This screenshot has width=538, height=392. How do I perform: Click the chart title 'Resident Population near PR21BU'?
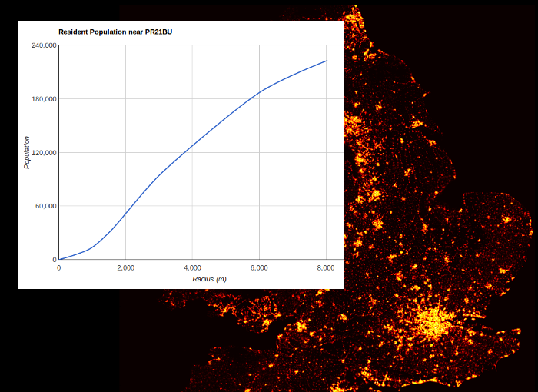point(115,32)
